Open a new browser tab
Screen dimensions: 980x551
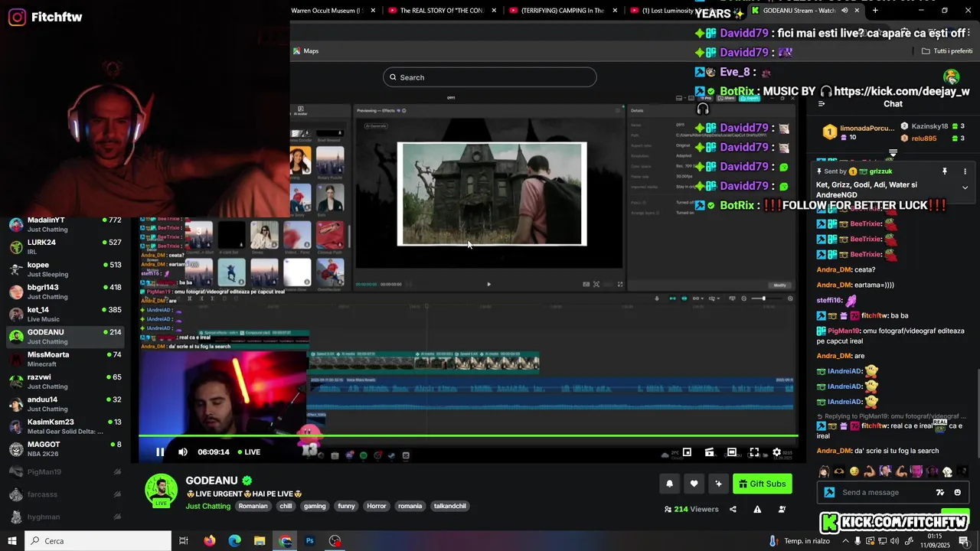(x=875, y=11)
